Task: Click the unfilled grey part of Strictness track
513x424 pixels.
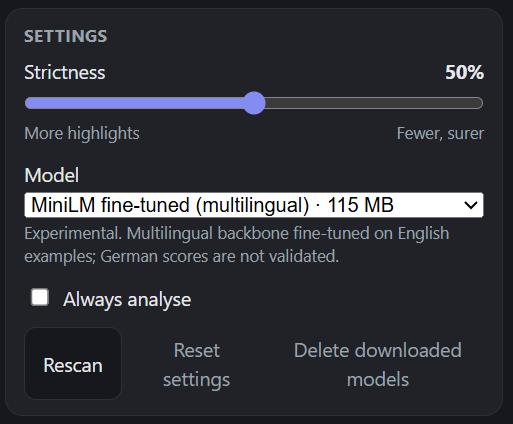Action: [374, 103]
